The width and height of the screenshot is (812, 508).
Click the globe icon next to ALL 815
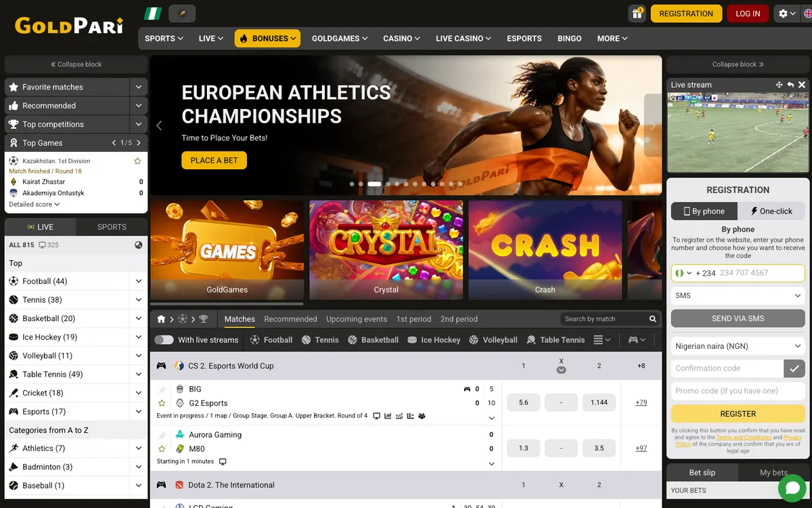(x=139, y=245)
